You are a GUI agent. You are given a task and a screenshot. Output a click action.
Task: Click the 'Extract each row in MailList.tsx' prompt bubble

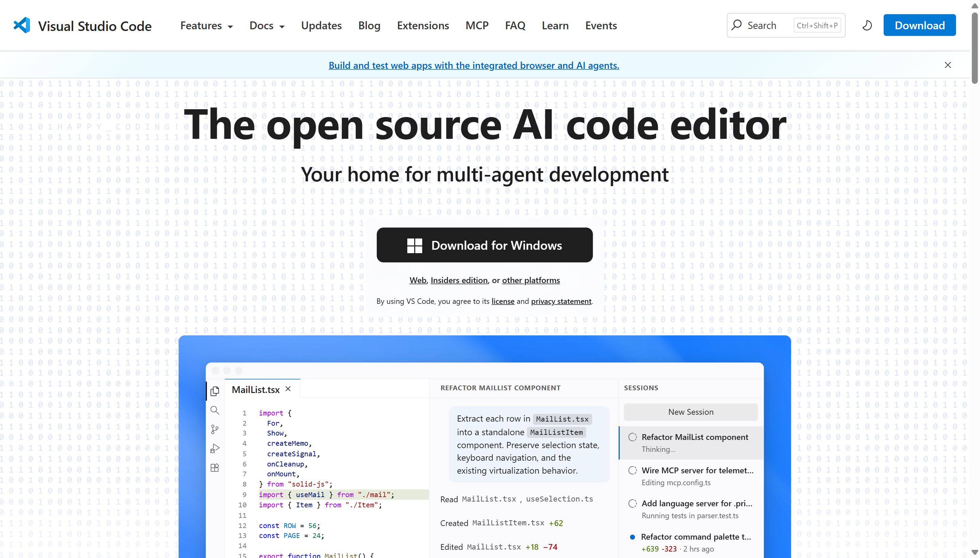coord(529,445)
